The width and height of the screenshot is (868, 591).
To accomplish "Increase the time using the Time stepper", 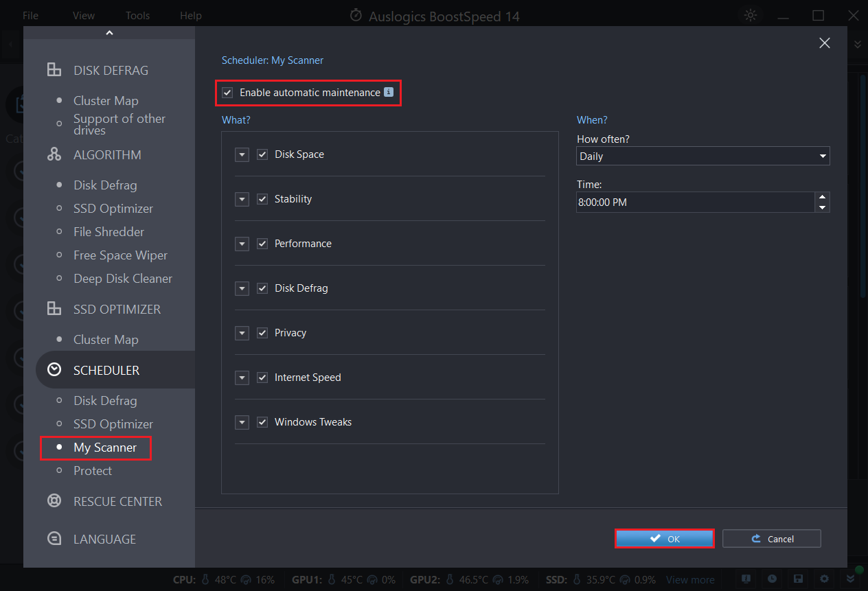I will [822, 198].
